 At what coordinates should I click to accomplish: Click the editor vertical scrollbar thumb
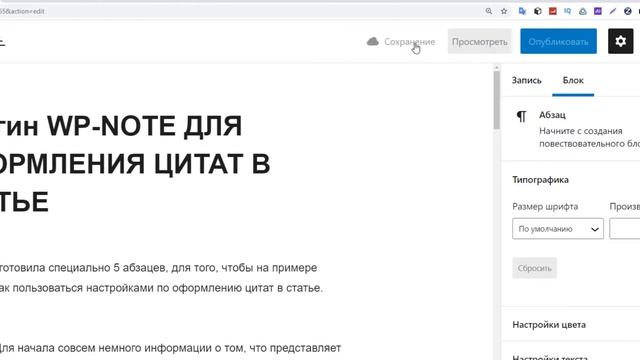click(x=496, y=100)
